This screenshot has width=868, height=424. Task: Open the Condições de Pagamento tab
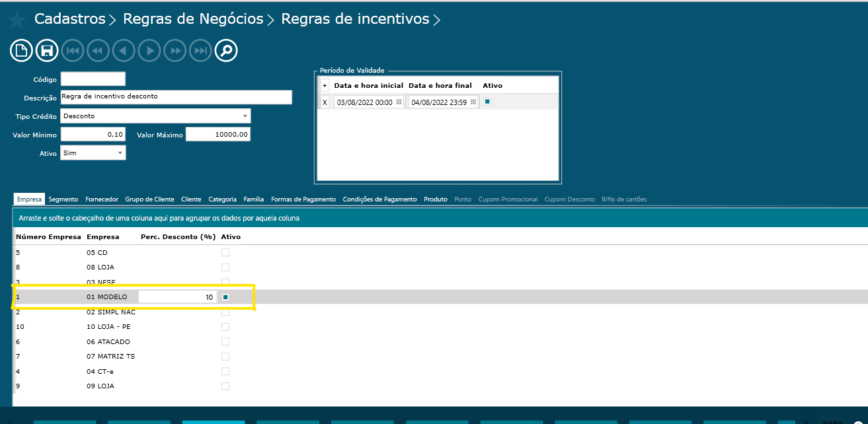(x=379, y=198)
